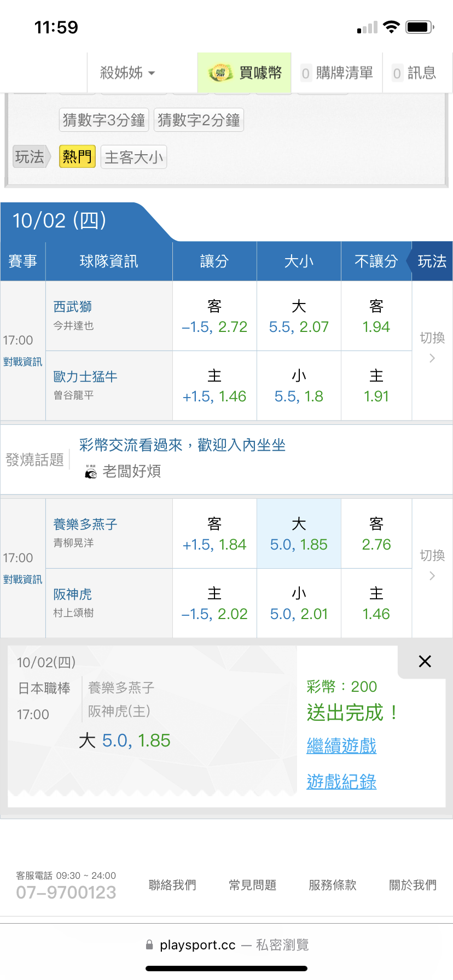This screenshot has width=453, height=980.
Task: Open 遊戲紀錄 game history link
Action: coord(341,781)
